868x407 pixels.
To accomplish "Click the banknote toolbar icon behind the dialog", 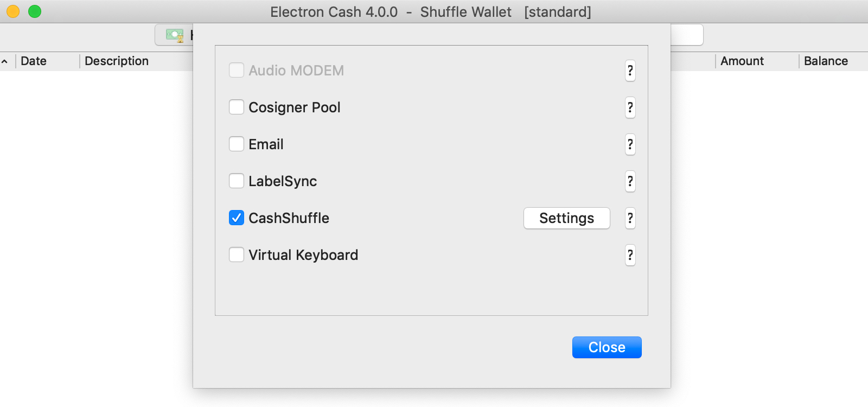I will coord(173,35).
